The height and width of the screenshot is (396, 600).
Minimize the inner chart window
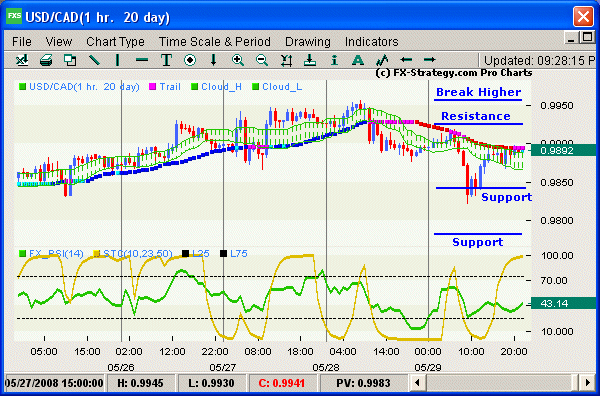[x=571, y=38]
